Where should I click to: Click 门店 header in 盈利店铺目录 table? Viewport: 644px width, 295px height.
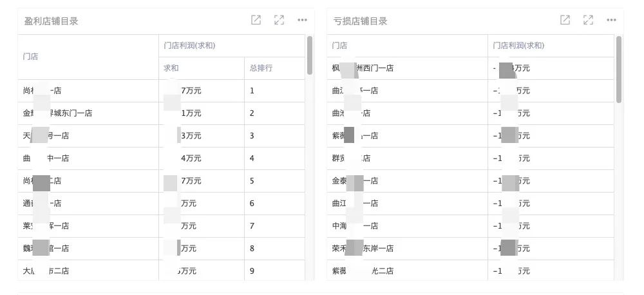(30, 57)
